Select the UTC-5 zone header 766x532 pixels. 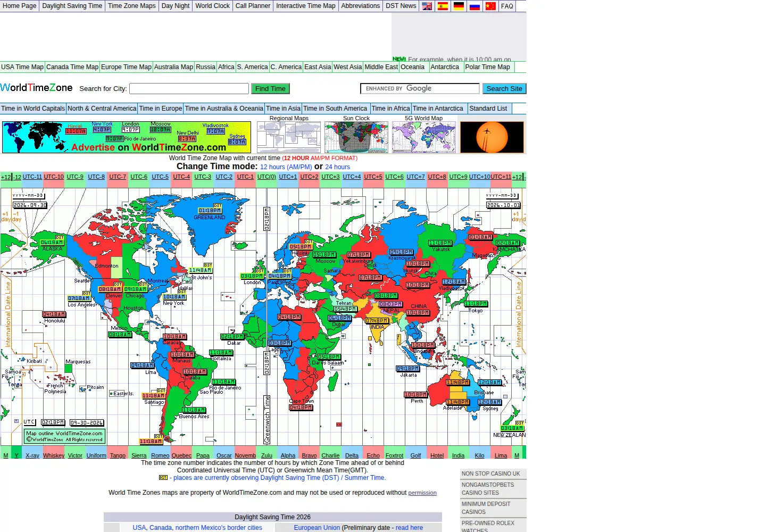tap(160, 177)
